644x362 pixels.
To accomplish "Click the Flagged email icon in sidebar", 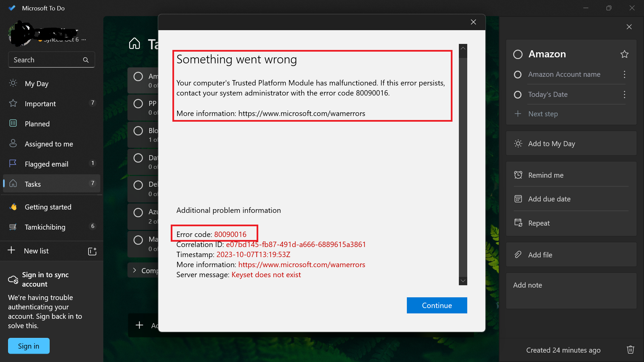I will point(13,164).
